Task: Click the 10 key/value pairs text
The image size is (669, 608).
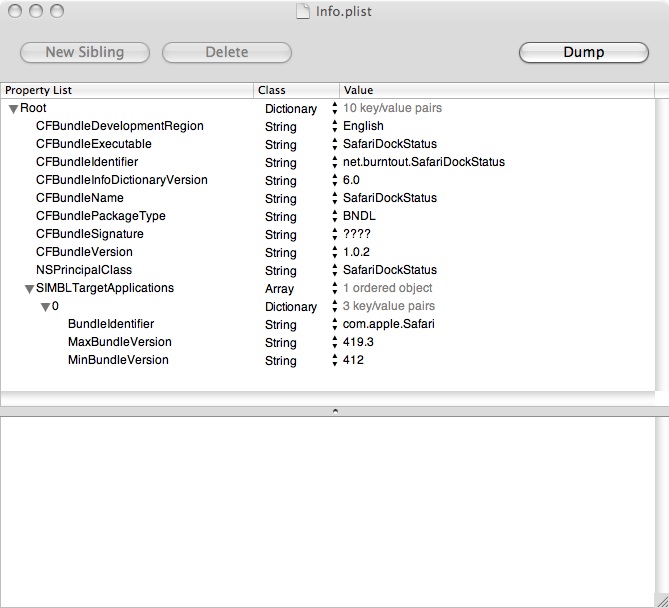Action: tap(393, 108)
